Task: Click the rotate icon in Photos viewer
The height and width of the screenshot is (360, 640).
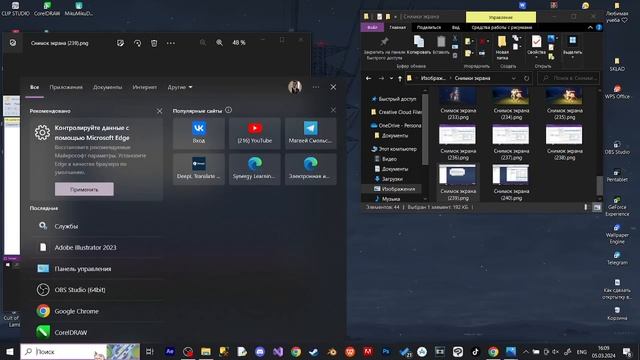Action: tap(138, 43)
